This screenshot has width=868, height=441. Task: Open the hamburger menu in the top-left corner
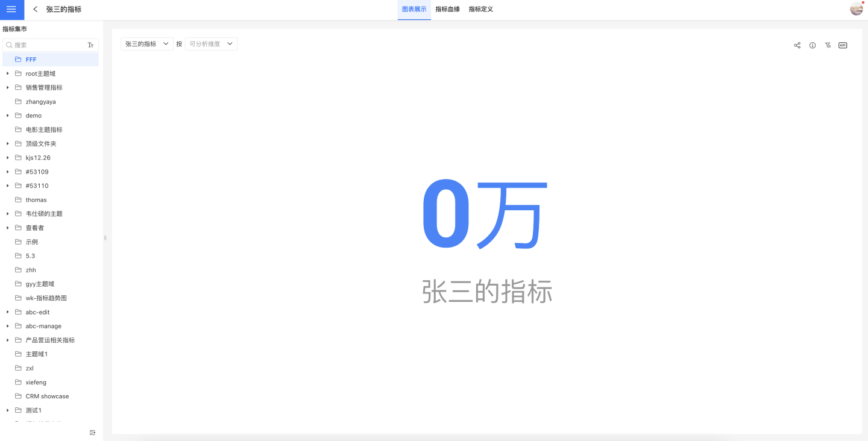tap(11, 10)
